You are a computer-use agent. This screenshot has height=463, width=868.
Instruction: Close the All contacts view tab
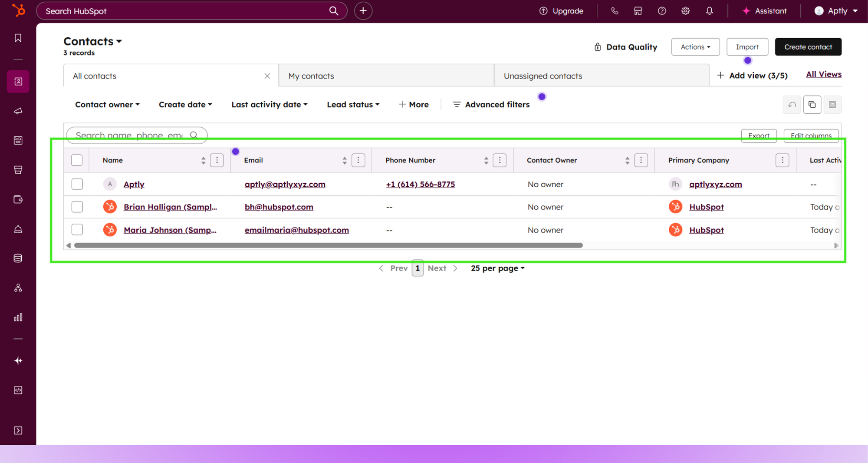pyautogui.click(x=267, y=76)
